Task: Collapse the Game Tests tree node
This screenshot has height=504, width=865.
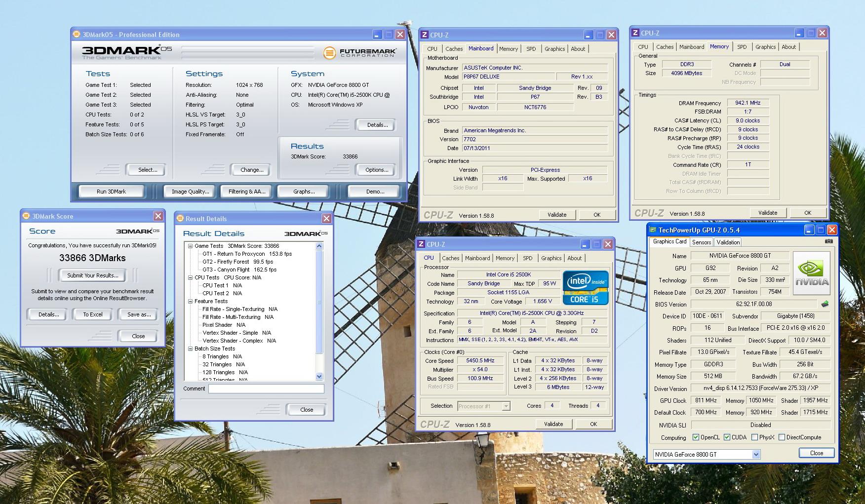Action: point(190,246)
